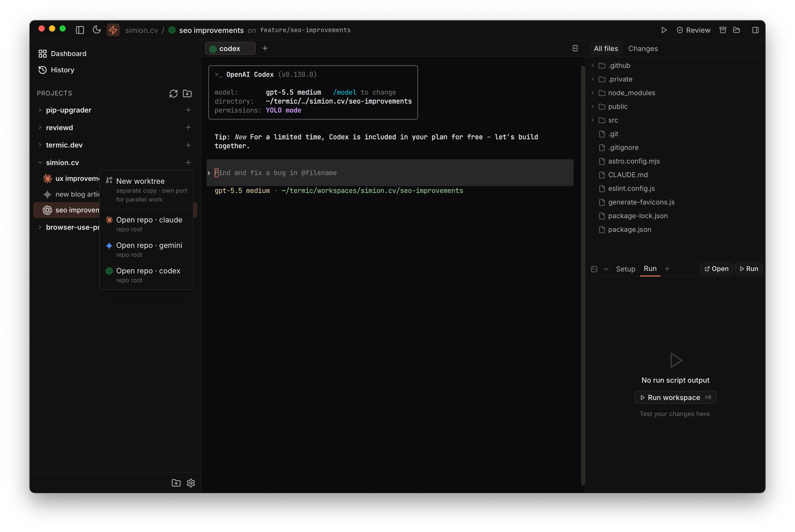Click the add project folder icon beside PROJECTS
This screenshot has height=532, width=795.
(187, 93)
